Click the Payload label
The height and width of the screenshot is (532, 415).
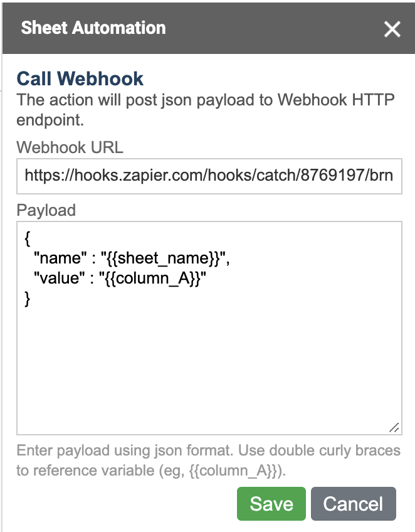pos(46,210)
